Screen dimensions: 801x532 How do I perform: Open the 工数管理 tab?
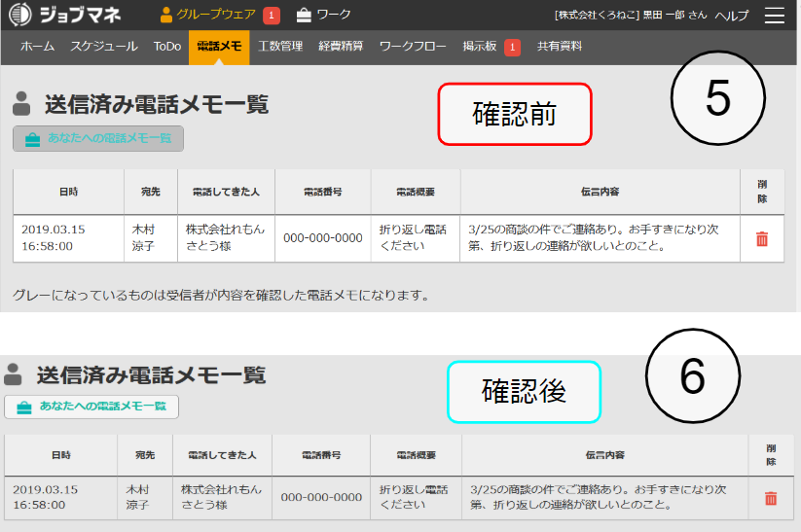pos(280,47)
